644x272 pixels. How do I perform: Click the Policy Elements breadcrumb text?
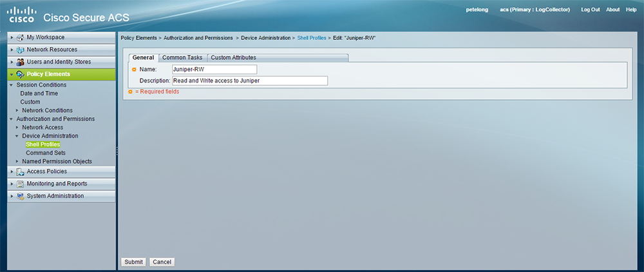pos(139,38)
